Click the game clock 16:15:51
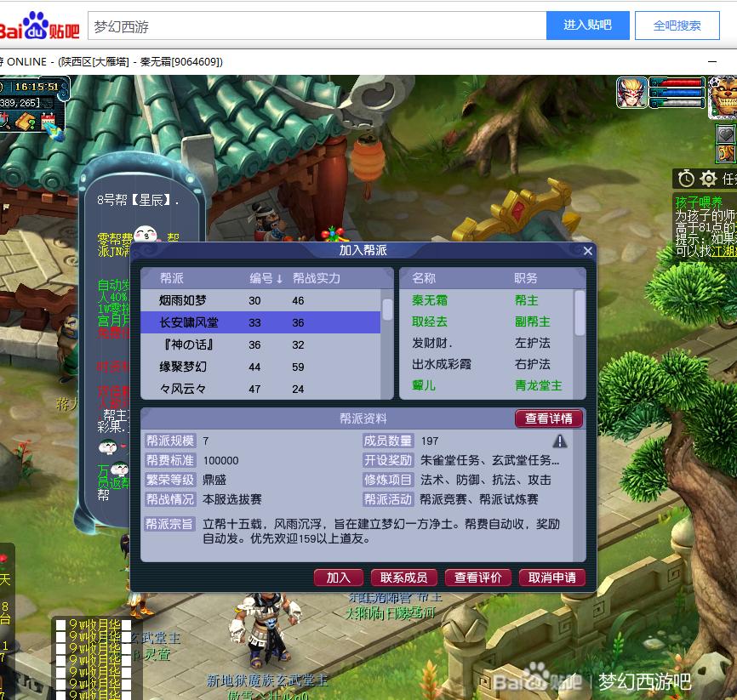 click(37, 87)
